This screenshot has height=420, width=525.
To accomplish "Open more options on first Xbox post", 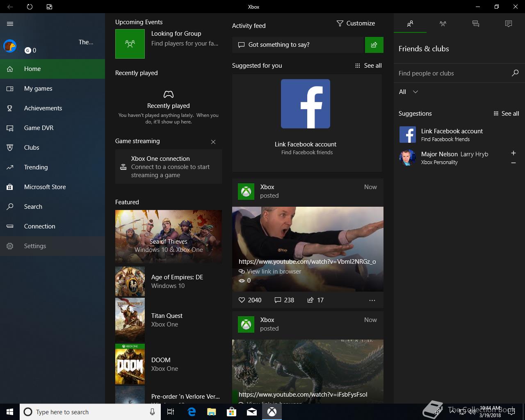I will coord(372,300).
